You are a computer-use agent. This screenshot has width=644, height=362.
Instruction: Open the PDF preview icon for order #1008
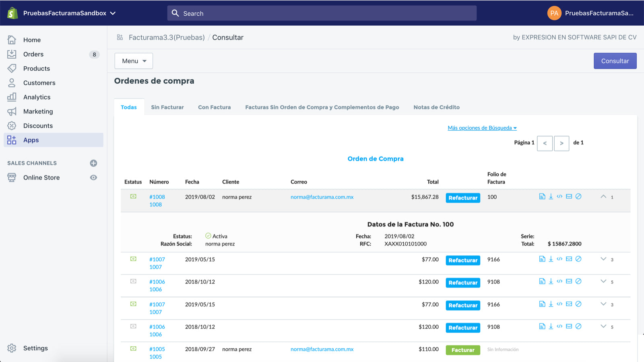pos(542,197)
